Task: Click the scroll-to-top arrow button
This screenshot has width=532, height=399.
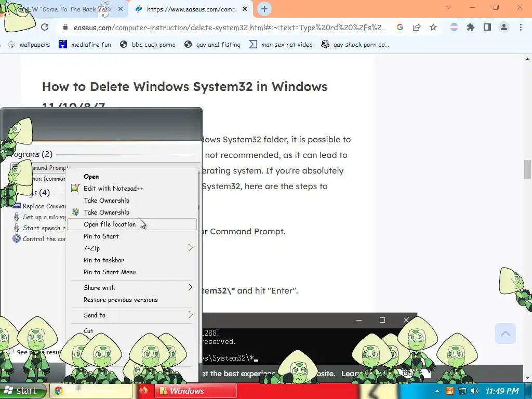Action: pos(505,333)
